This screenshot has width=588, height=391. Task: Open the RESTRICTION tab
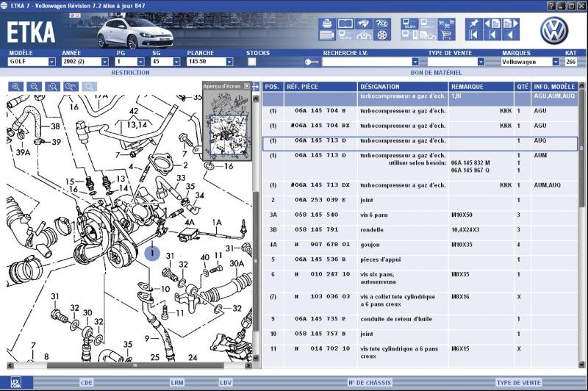131,73
